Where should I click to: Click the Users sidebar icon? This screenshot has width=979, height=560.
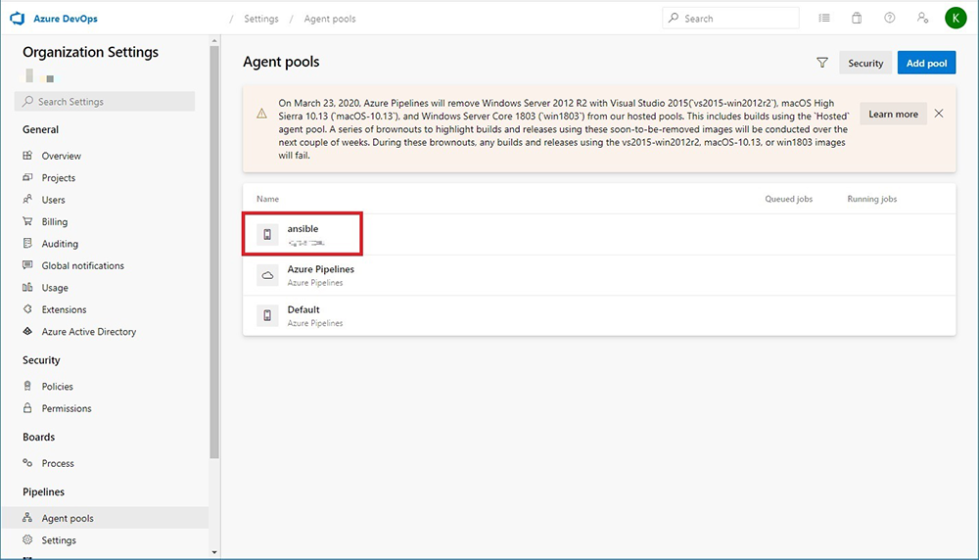(x=27, y=199)
